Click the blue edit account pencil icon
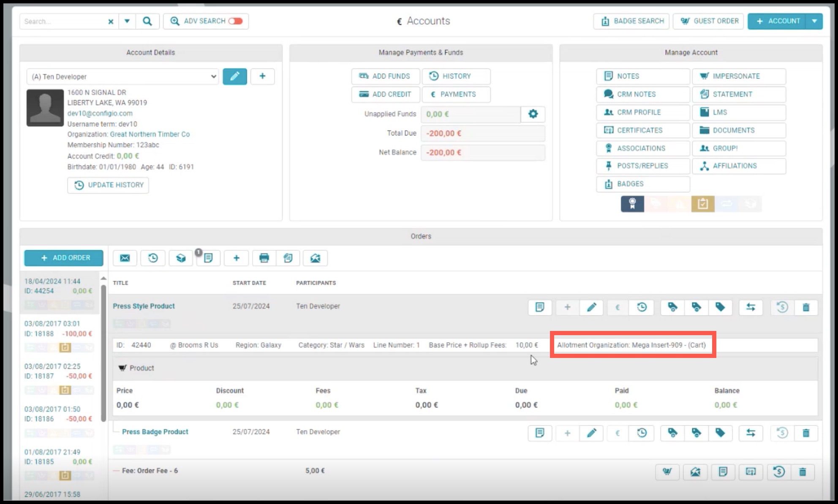Image resolution: width=838 pixels, height=504 pixels. [235, 76]
